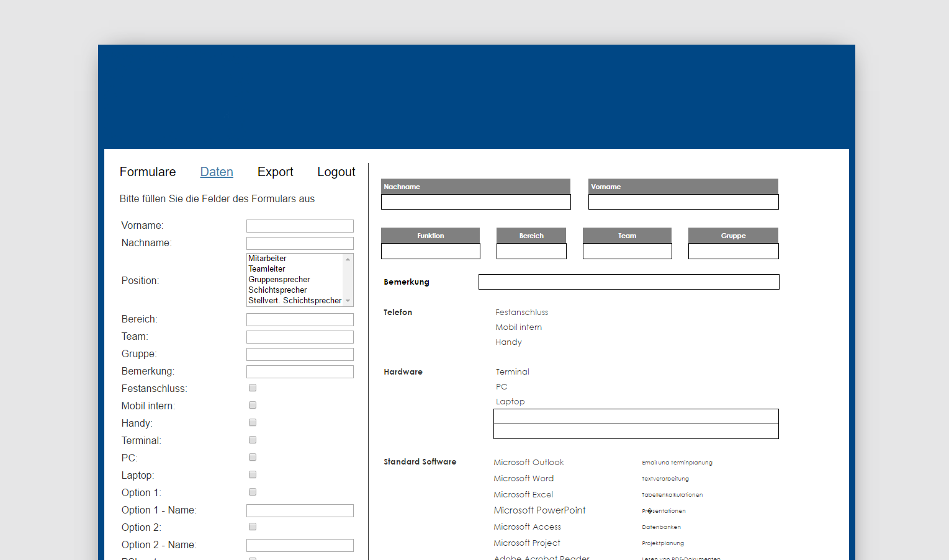This screenshot has height=560, width=949.
Task: Enable the Option 2 checkbox
Action: point(253,527)
